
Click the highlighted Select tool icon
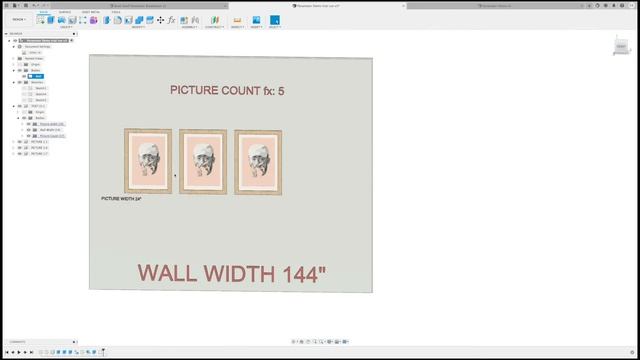click(275, 20)
